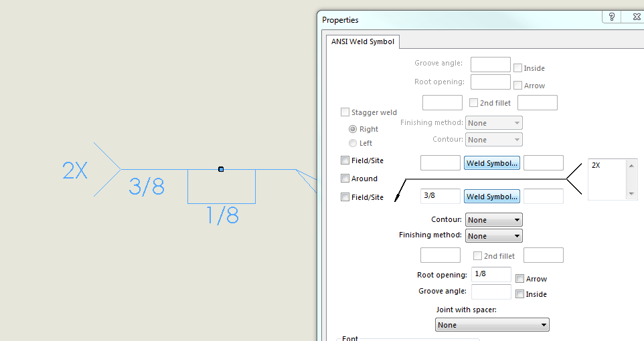The width and height of the screenshot is (644, 341).
Task: Click the field left of upper 2nd fillet
Action: (442, 102)
